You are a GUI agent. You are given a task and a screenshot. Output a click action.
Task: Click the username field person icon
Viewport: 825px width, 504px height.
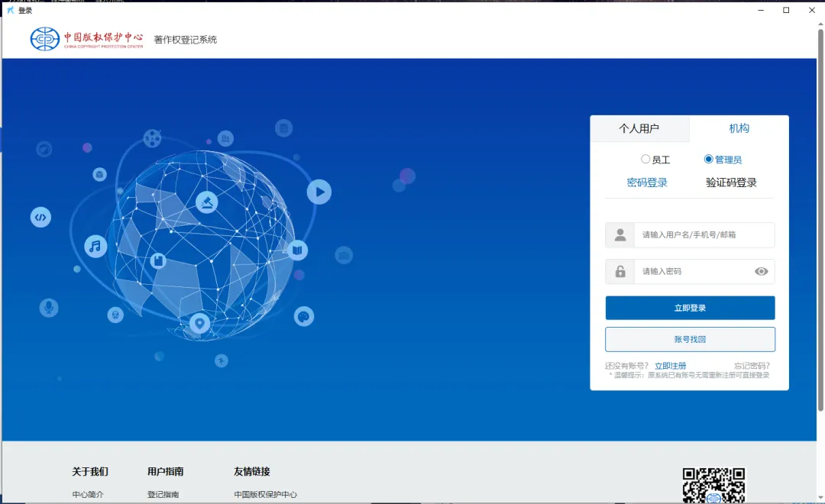[x=620, y=234]
